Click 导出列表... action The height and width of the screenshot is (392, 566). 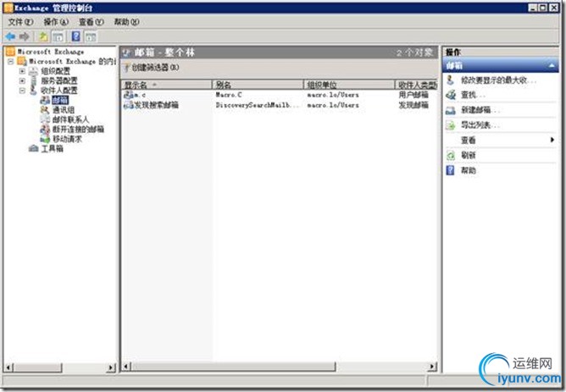click(480, 125)
